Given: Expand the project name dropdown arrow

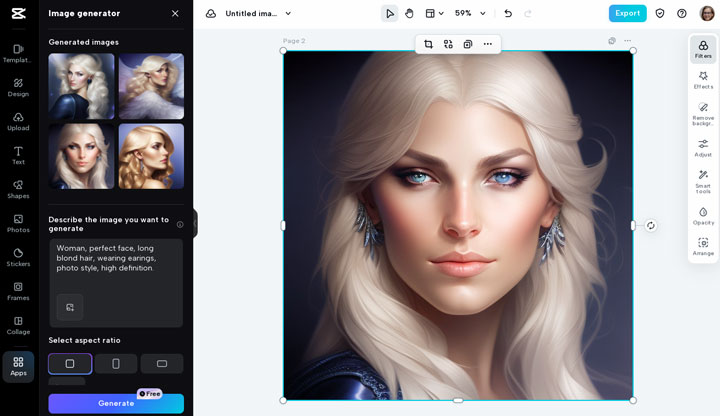Looking at the screenshot, I should point(288,13).
